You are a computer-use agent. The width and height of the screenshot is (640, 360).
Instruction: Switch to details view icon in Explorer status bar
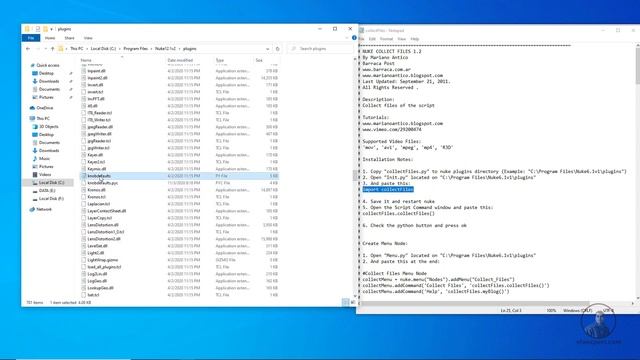(345, 302)
